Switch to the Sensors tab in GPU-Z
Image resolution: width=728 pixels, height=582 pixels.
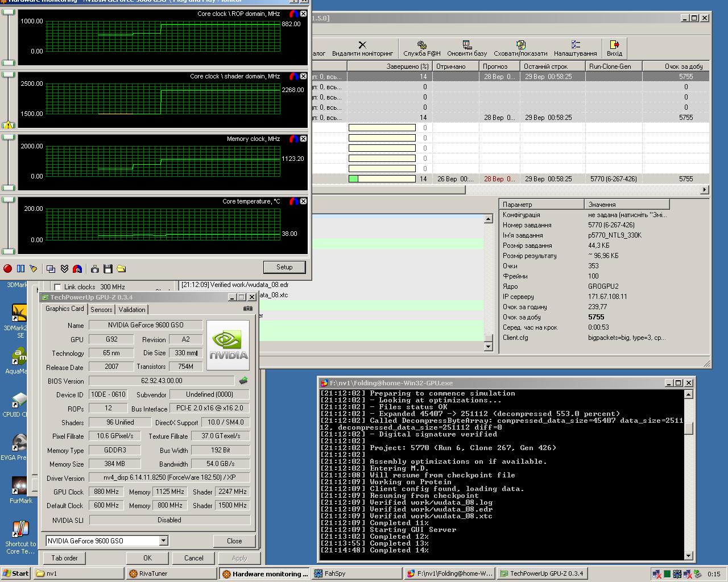coord(101,310)
